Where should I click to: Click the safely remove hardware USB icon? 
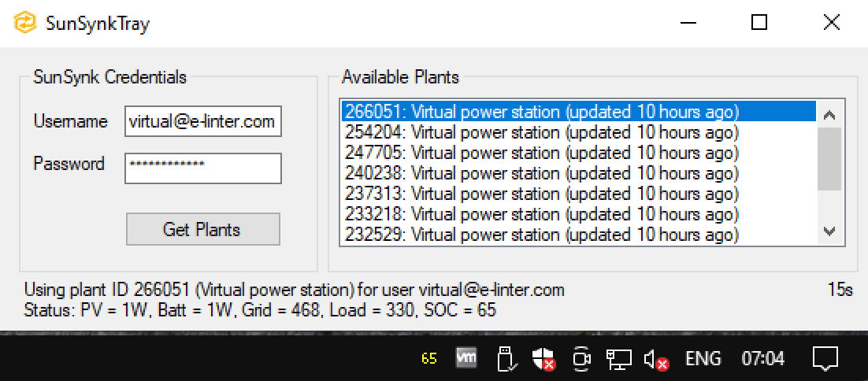click(x=506, y=359)
